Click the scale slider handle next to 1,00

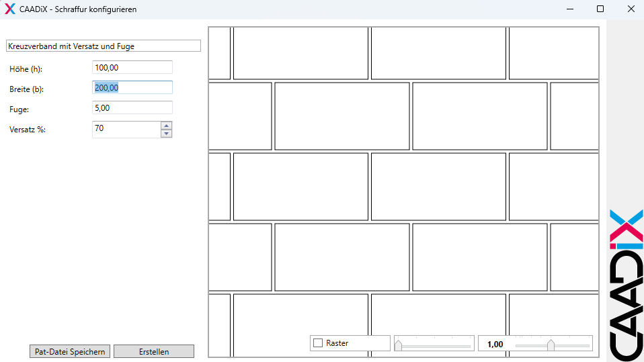[x=551, y=345]
